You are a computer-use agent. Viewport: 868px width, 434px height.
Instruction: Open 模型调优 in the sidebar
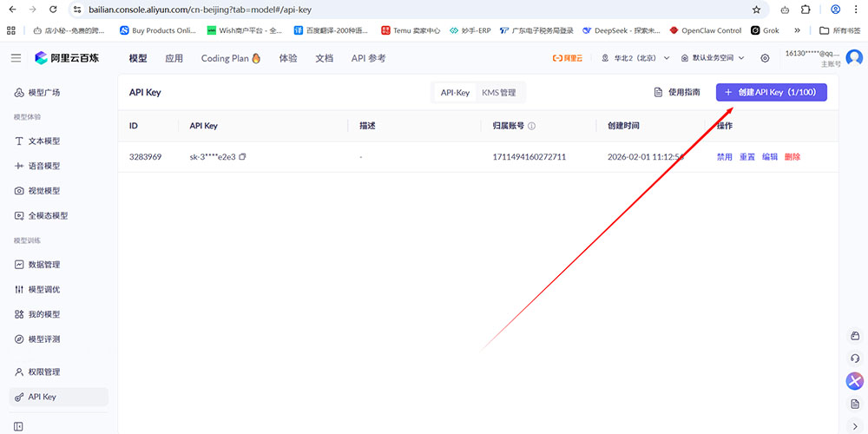[37, 290]
